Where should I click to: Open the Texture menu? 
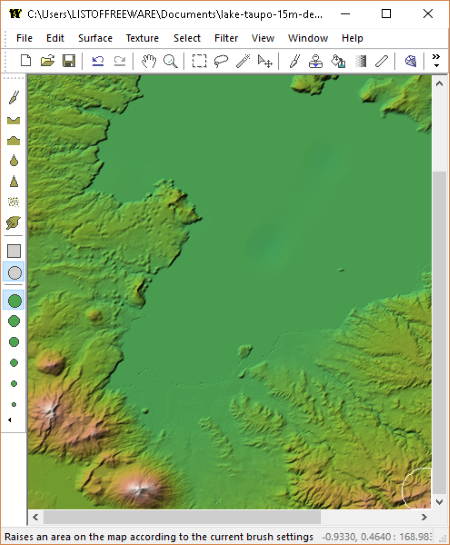click(142, 38)
